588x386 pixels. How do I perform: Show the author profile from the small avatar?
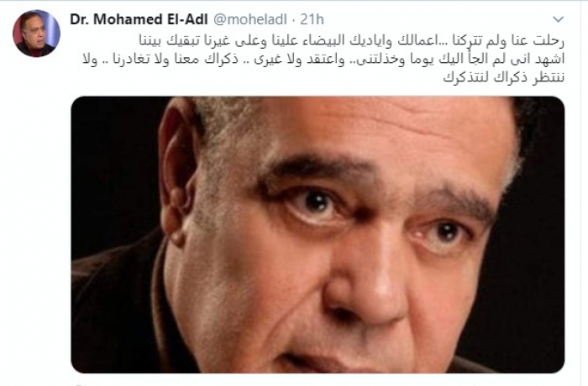(x=36, y=34)
